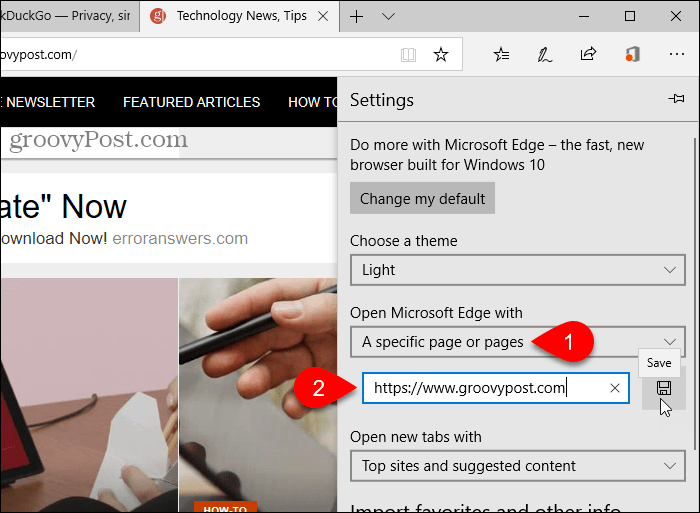Image resolution: width=700 pixels, height=513 pixels.
Task: Open the 'A specific page or pages' dropdown
Action: 518,342
